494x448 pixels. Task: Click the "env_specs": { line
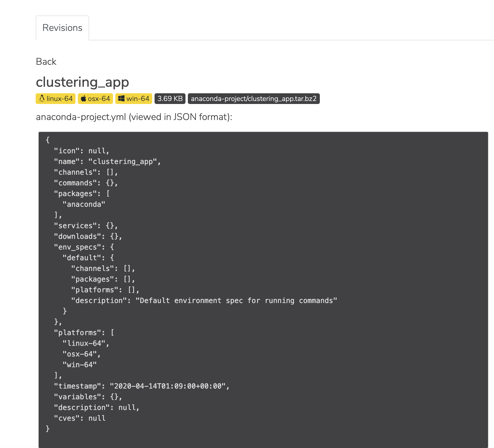pos(84,247)
